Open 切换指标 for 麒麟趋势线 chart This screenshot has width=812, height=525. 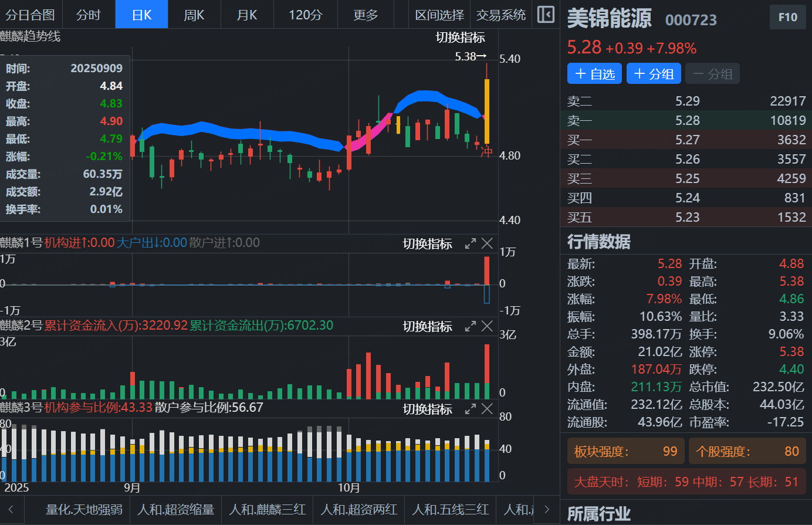[x=460, y=38]
